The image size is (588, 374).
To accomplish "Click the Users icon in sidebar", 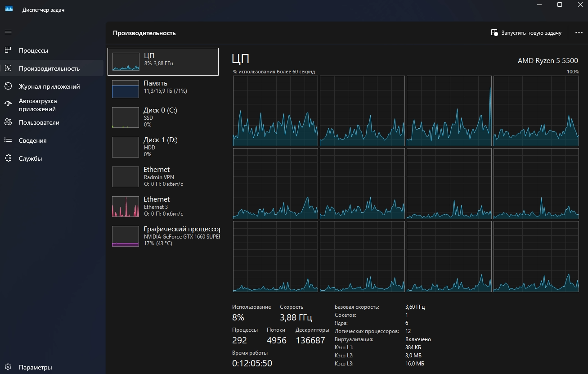I will coord(8,122).
